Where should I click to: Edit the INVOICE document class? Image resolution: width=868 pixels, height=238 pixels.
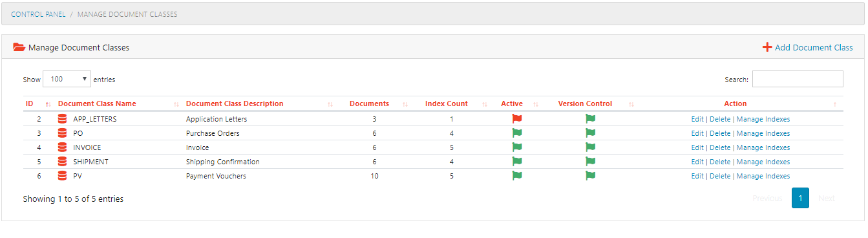(697, 147)
